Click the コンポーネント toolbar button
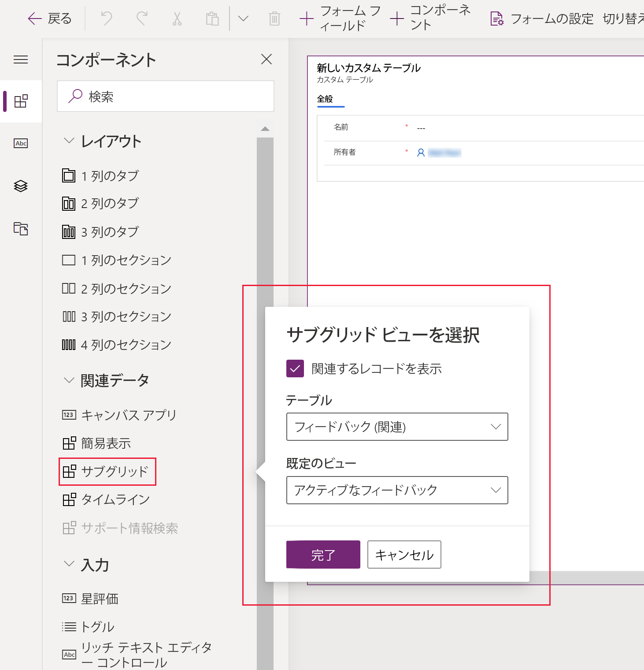Image resolution: width=644 pixels, height=670 pixels. [431, 18]
